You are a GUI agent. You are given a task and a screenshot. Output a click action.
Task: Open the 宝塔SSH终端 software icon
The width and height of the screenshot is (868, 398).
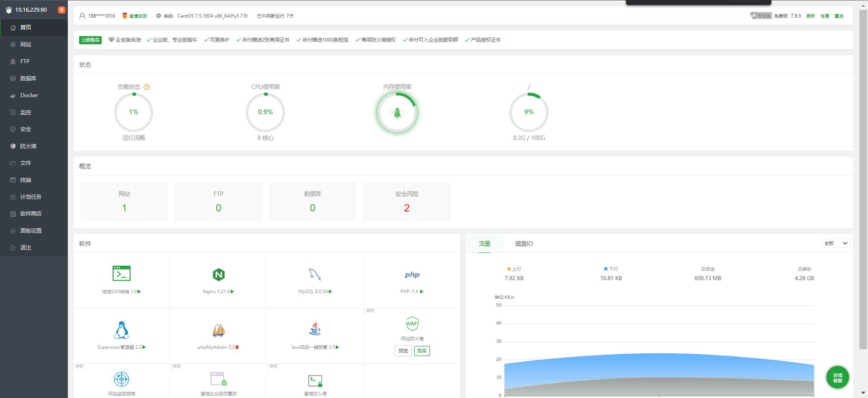(x=122, y=273)
